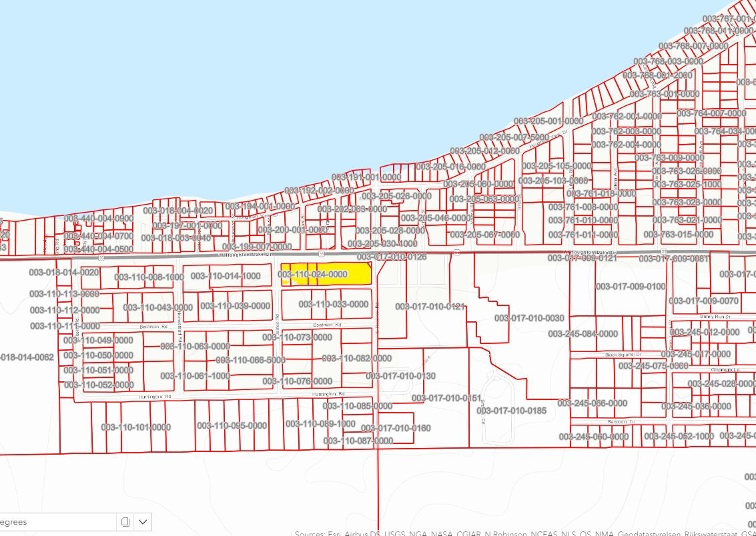Click parcel 003-110-095-0000
Viewport: 756px width, 536px height.
232,425
